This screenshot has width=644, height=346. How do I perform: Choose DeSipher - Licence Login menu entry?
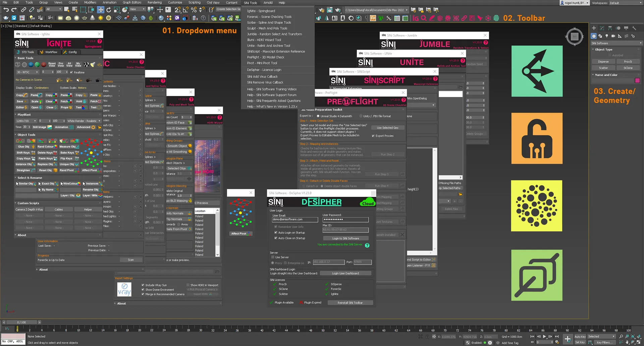264,70
